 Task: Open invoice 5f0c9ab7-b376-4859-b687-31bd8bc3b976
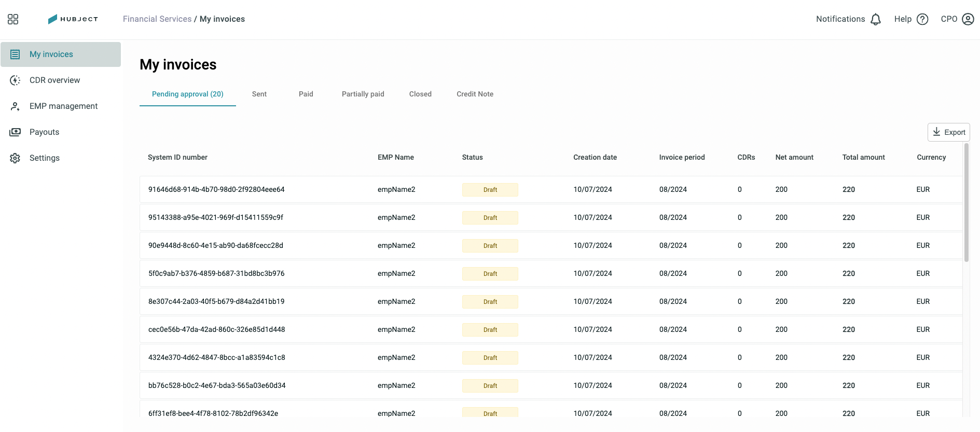[x=551, y=273]
